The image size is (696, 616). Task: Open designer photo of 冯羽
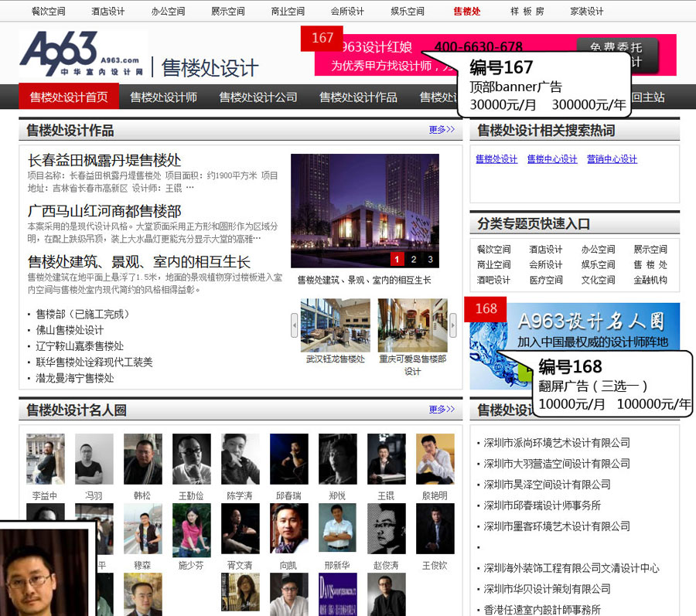94,459
